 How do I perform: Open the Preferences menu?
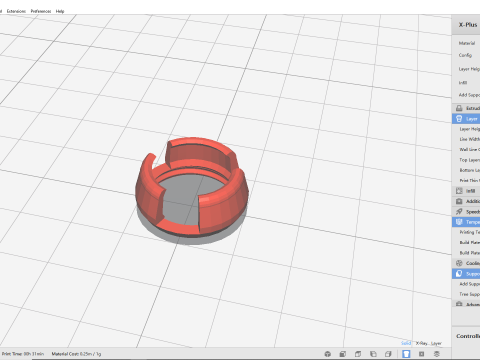click(x=41, y=11)
